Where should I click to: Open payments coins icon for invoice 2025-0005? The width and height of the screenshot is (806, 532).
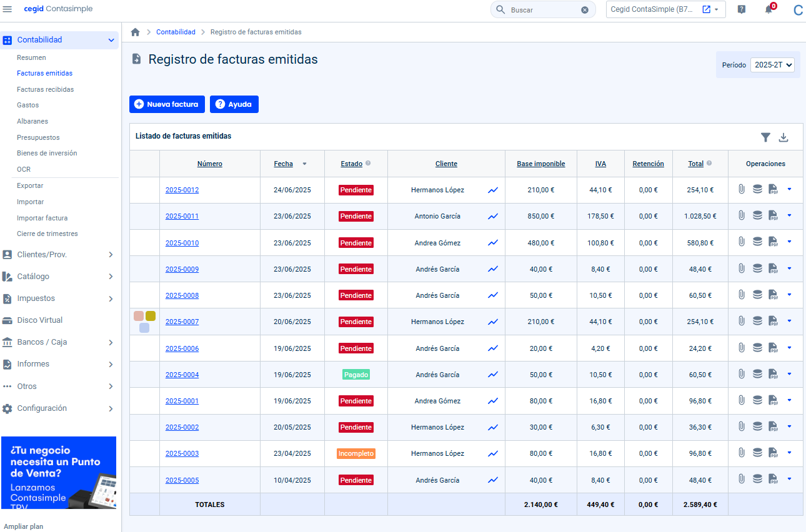tap(757, 480)
